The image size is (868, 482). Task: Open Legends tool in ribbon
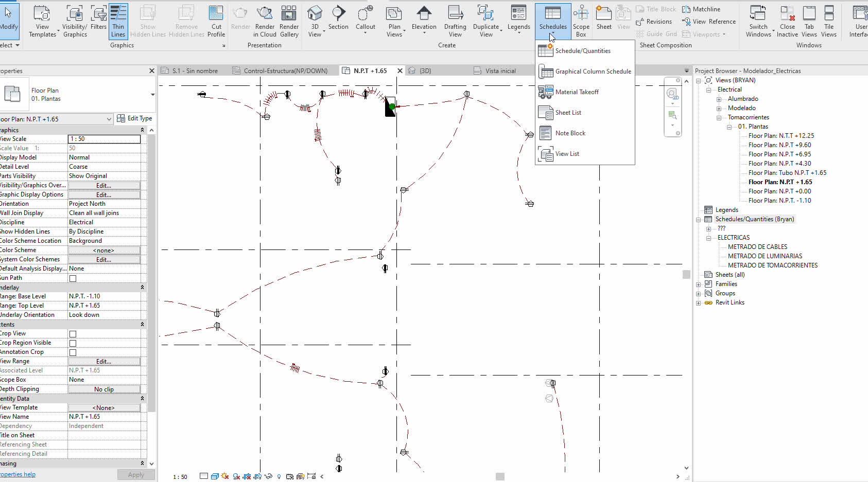point(518,19)
